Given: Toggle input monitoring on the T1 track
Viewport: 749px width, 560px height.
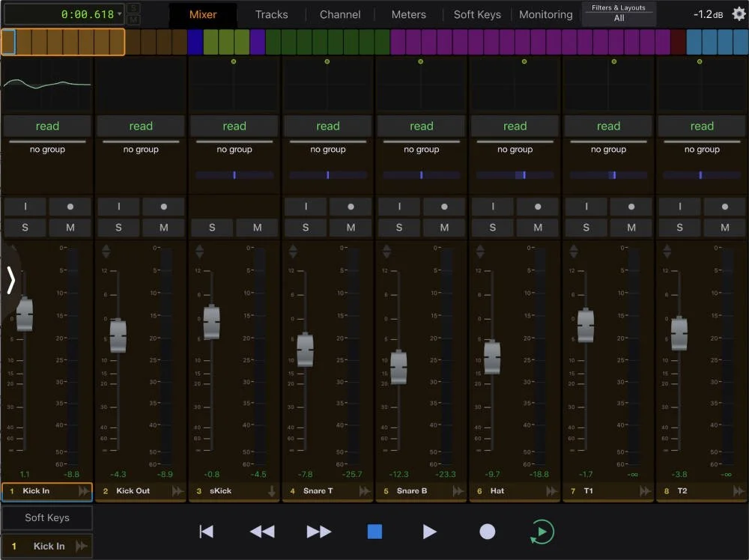Looking at the screenshot, I should point(586,207).
